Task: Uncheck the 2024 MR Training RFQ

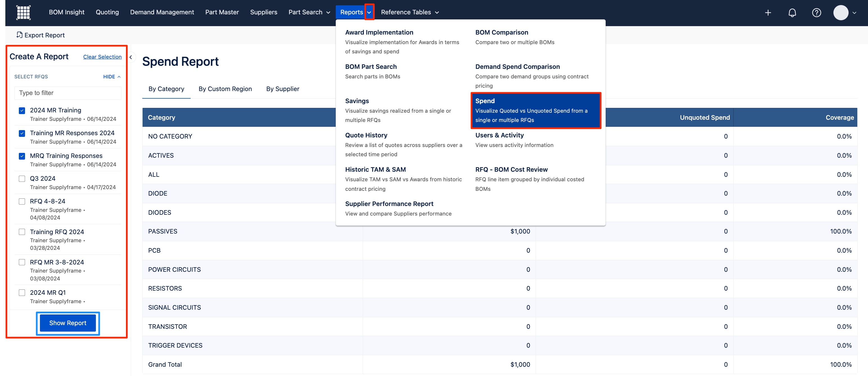Action: pos(22,110)
